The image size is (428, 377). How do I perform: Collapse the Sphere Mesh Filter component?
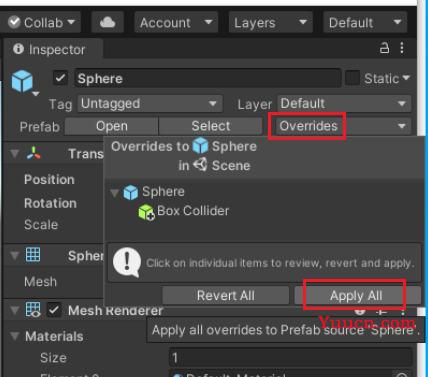(x=15, y=256)
